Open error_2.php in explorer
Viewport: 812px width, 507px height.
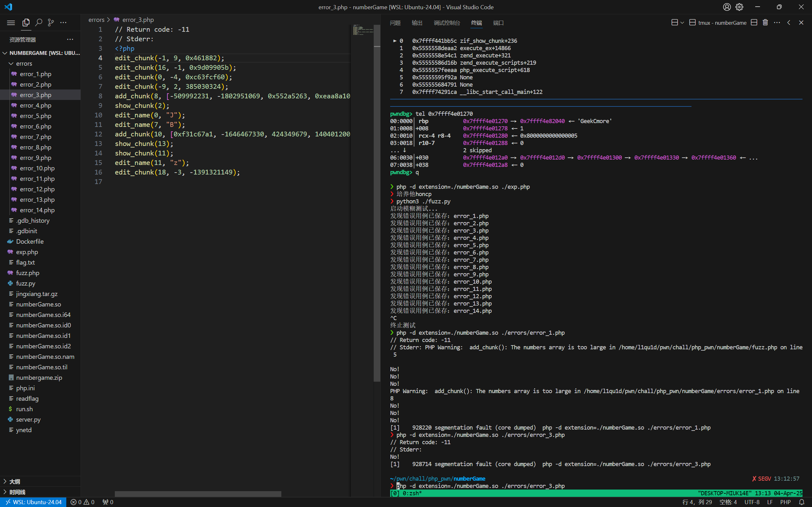pyautogui.click(x=40, y=84)
